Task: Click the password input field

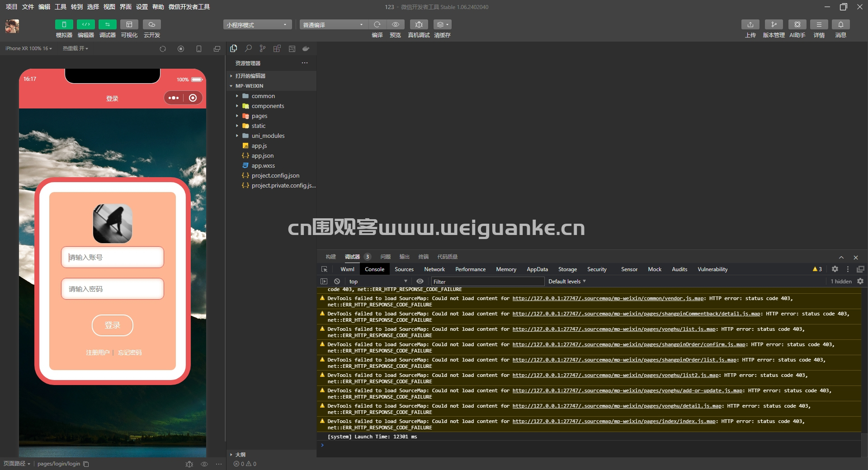Action: click(113, 289)
